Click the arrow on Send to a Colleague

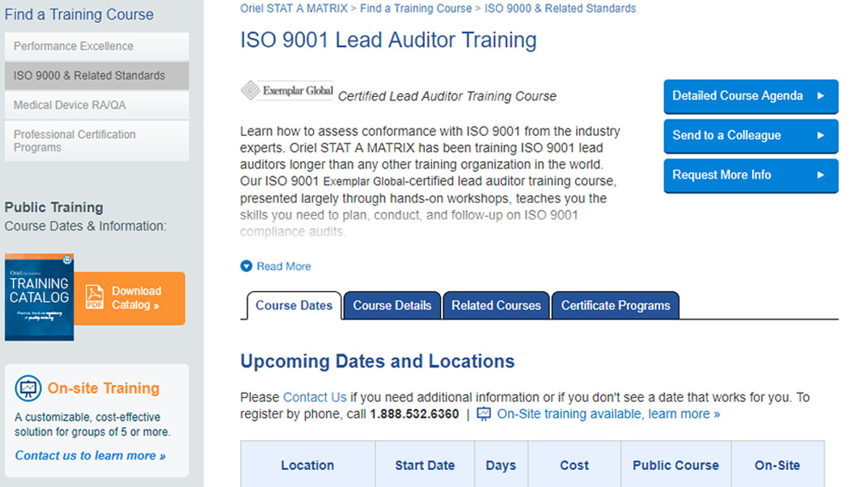[820, 135]
